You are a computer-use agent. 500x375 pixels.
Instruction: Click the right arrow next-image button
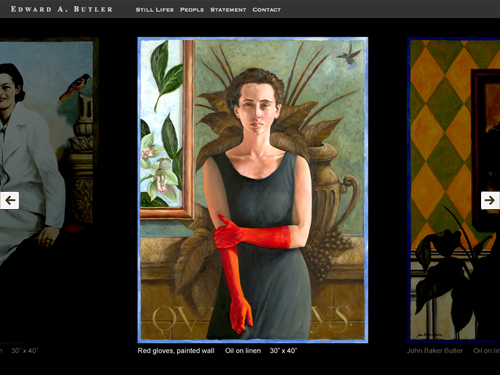490,200
